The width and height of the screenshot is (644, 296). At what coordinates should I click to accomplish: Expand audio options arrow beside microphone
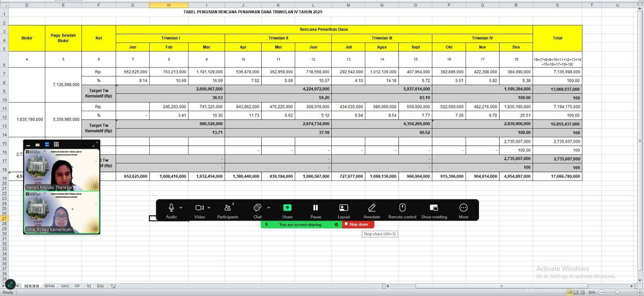click(181, 208)
